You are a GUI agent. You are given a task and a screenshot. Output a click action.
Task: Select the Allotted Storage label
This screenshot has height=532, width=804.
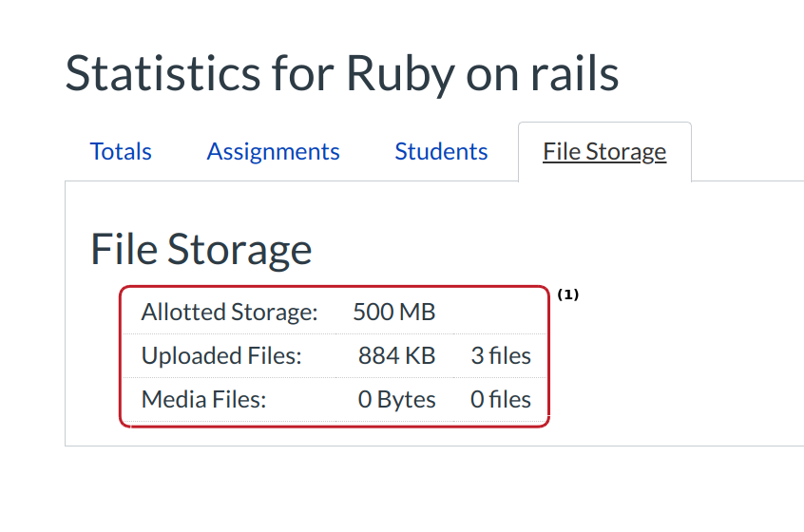229,312
